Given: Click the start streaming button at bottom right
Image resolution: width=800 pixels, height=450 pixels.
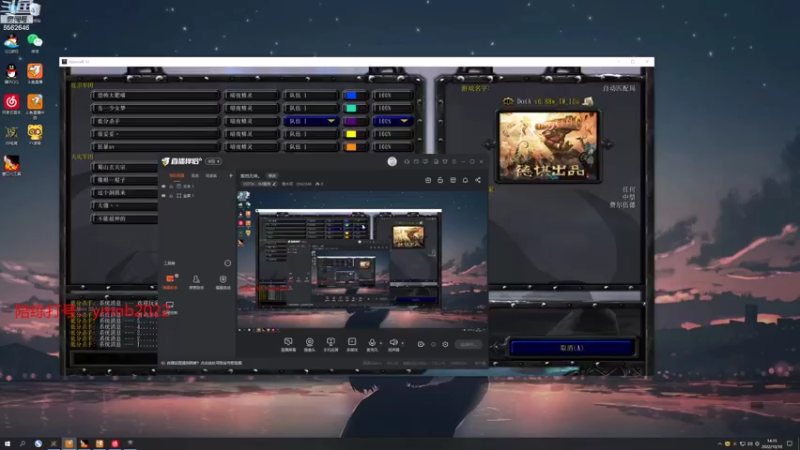Looking at the screenshot, I should [468, 344].
